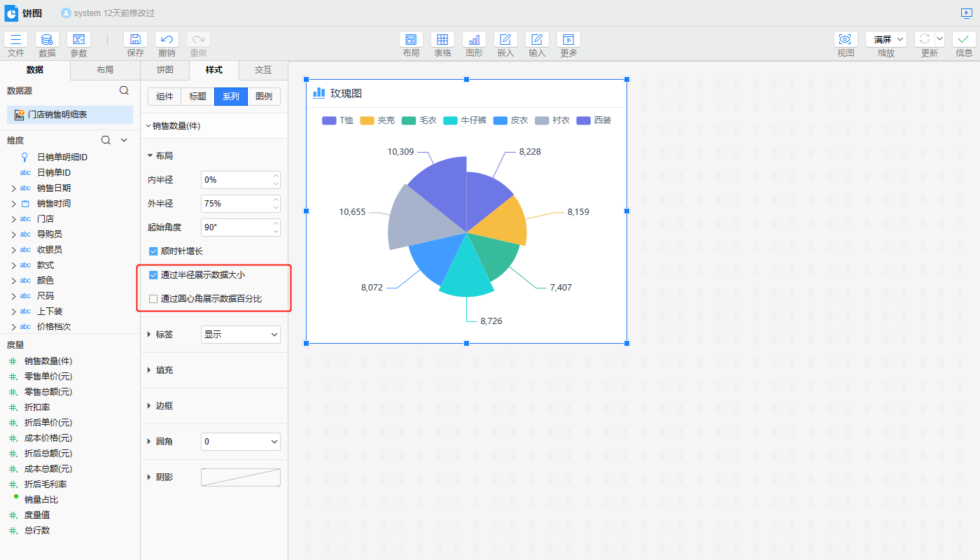
Task: Click the 阴影 color swatch
Action: click(x=241, y=477)
